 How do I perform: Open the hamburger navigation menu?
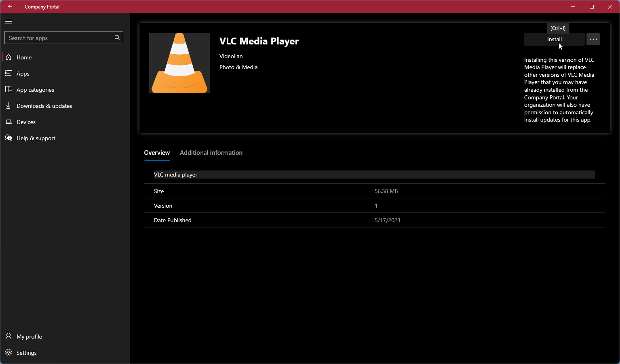pyautogui.click(x=8, y=21)
